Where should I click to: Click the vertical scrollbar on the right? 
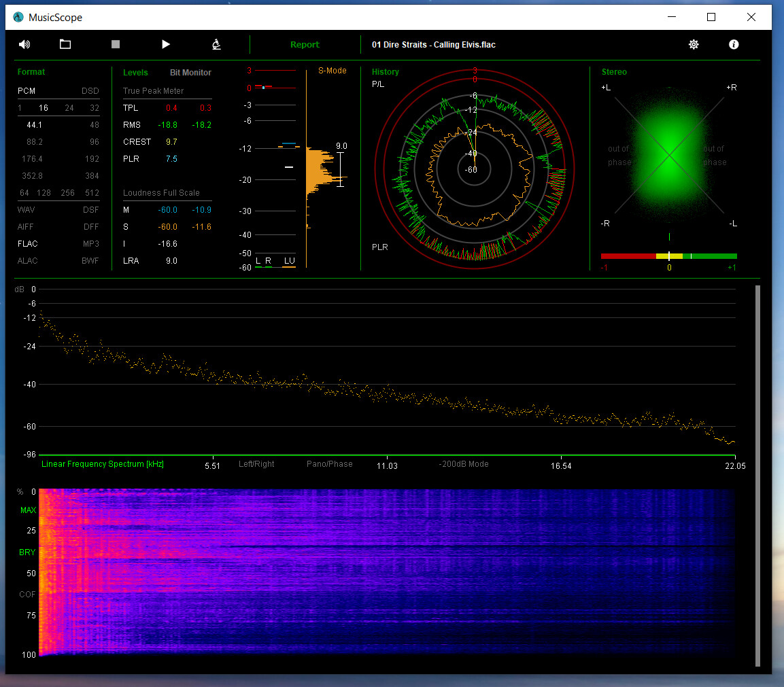tap(757, 476)
